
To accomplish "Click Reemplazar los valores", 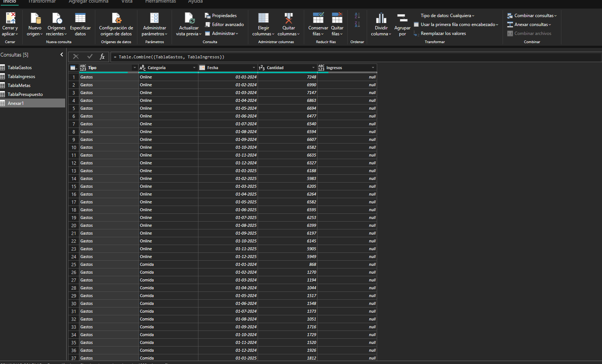I will [443, 33].
